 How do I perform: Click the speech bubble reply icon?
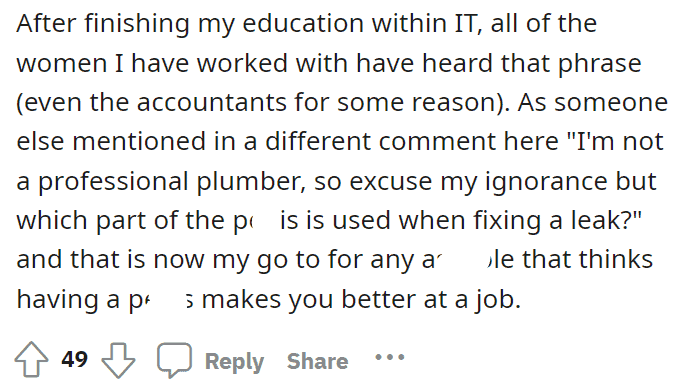(175, 360)
